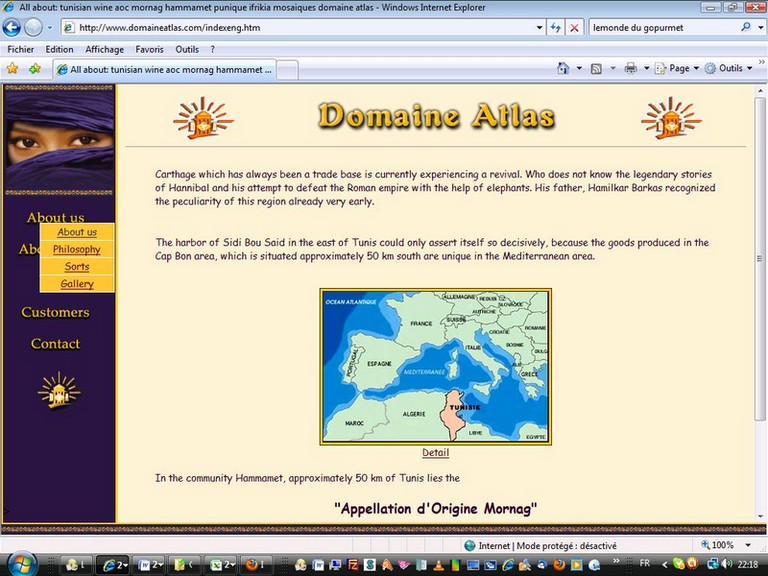Click the Detail link below the map
768x576 pixels.
pos(435,452)
